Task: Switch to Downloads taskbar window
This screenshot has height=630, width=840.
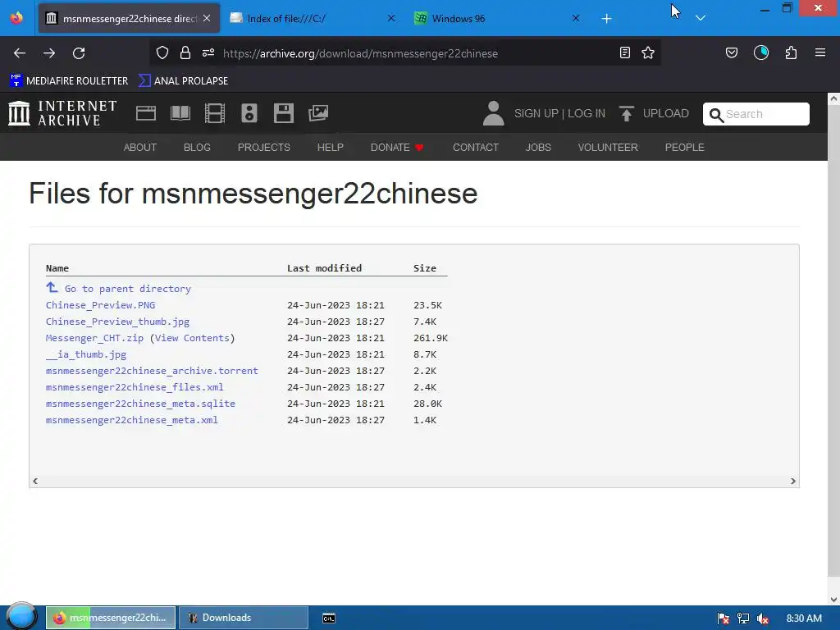Action: coord(243,618)
